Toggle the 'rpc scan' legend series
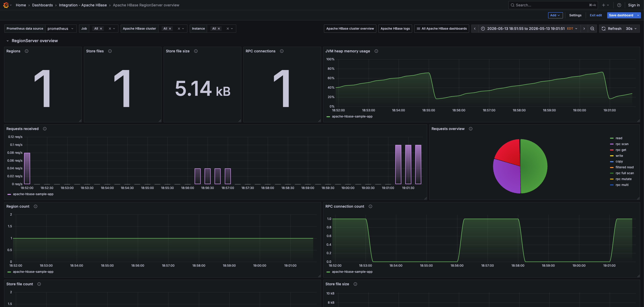Image resolution: width=644 pixels, height=307 pixels. (622, 144)
